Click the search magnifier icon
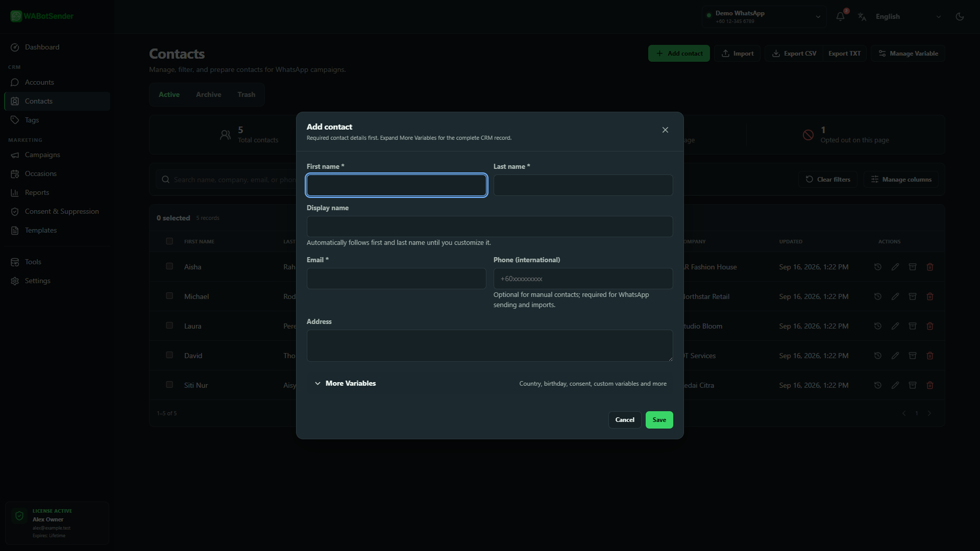980x551 pixels. pyautogui.click(x=165, y=180)
